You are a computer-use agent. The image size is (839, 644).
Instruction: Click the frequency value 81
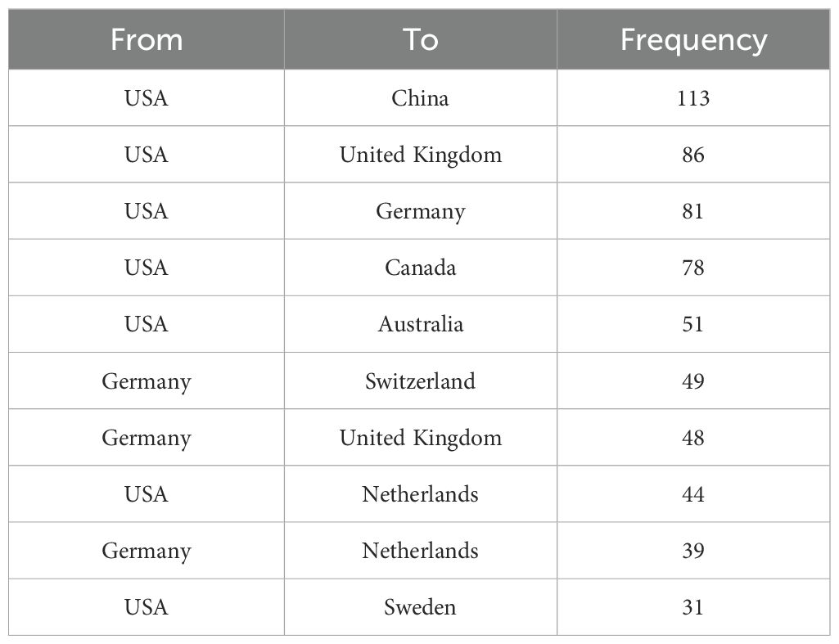(x=693, y=211)
